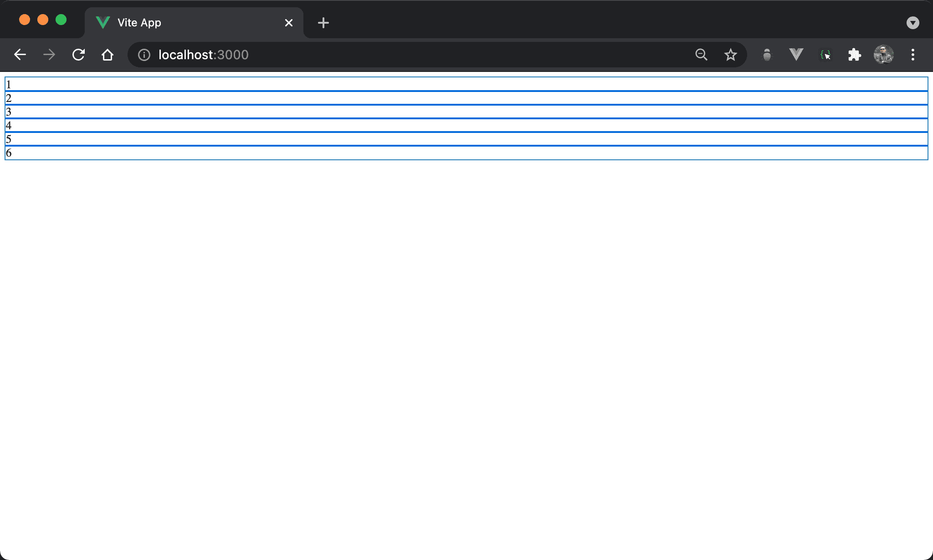Open the zoom level magnifier
This screenshot has width=933, height=560.
click(x=702, y=55)
